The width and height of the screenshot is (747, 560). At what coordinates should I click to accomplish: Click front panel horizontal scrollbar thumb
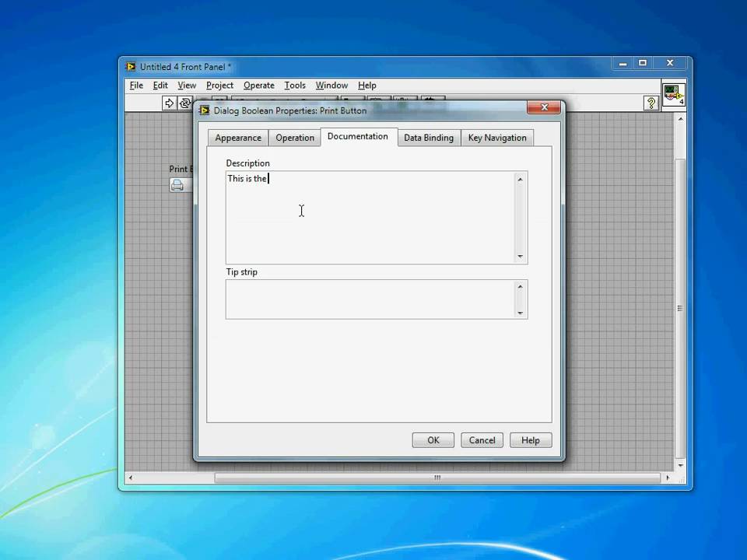point(437,478)
